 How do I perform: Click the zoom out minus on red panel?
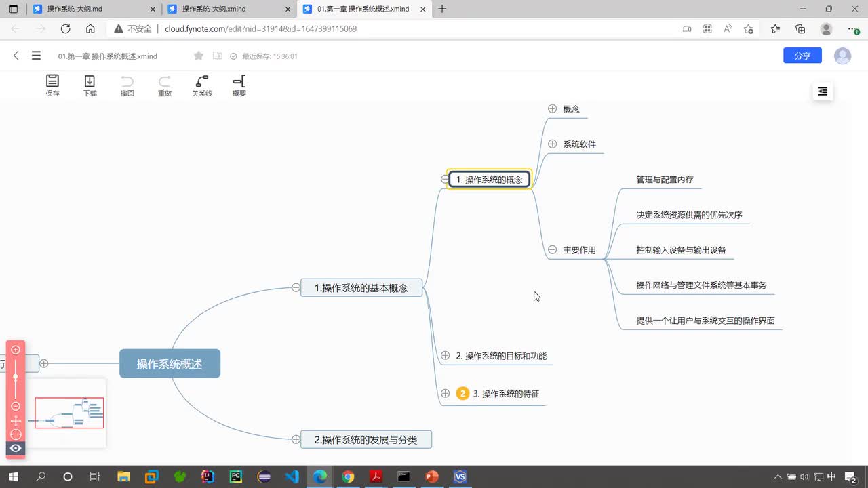[16, 406]
